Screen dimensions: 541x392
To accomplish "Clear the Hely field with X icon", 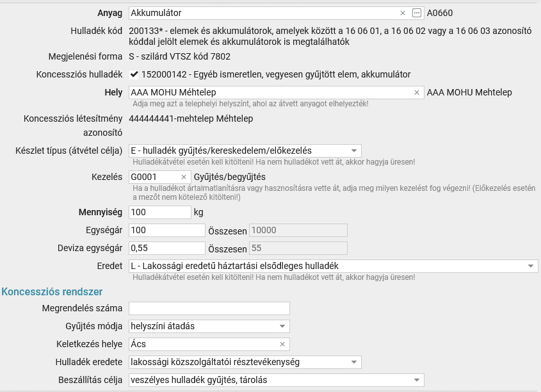I will click(416, 92).
